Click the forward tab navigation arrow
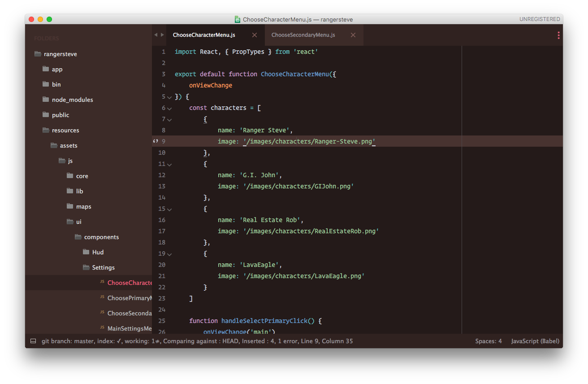The image size is (588, 384). click(162, 35)
